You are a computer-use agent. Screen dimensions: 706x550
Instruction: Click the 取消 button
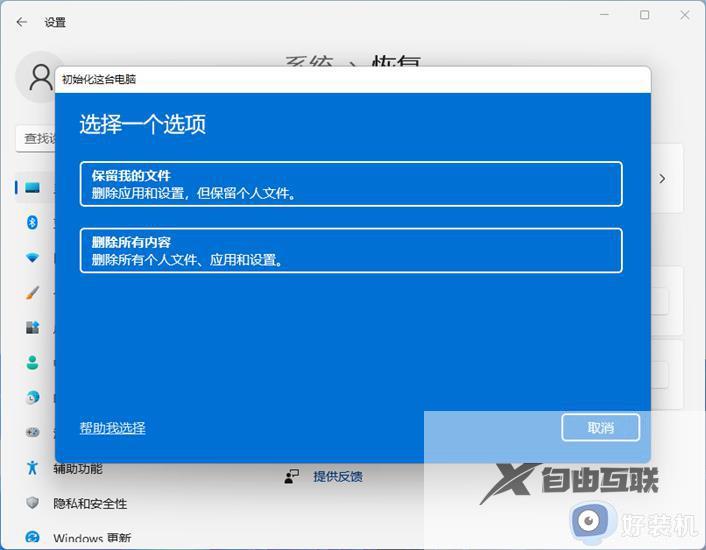coord(601,428)
